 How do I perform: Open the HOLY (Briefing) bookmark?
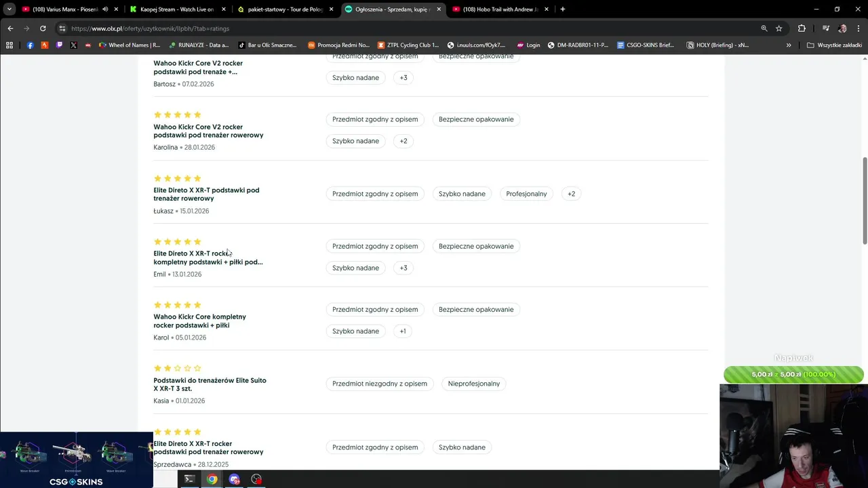coord(717,45)
